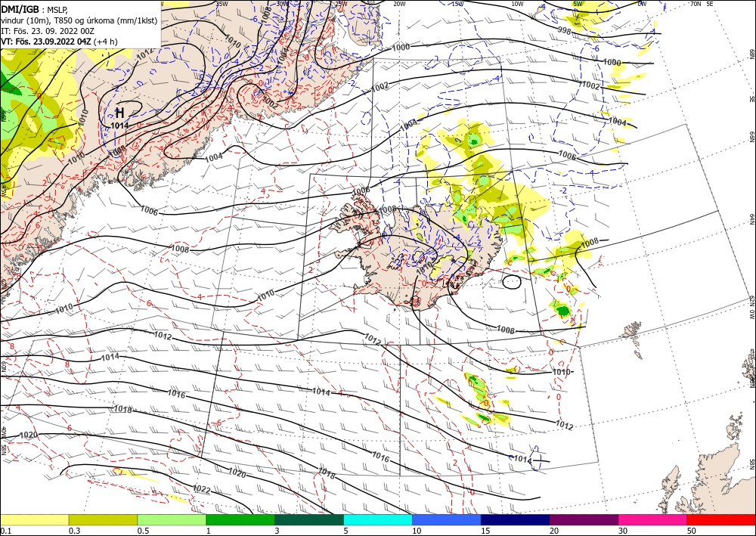Click the "IT: Fös. 23. 09. 2022 00Z" line
The width and height of the screenshot is (756, 536).
(x=47, y=31)
